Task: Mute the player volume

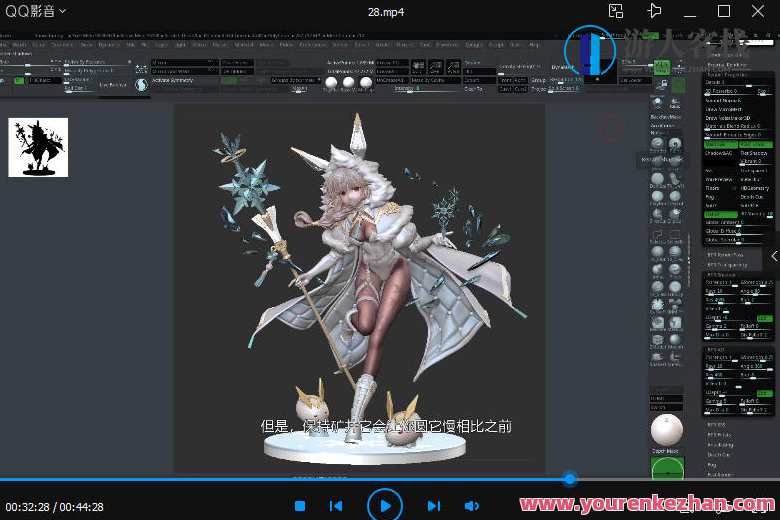Action: [x=471, y=506]
